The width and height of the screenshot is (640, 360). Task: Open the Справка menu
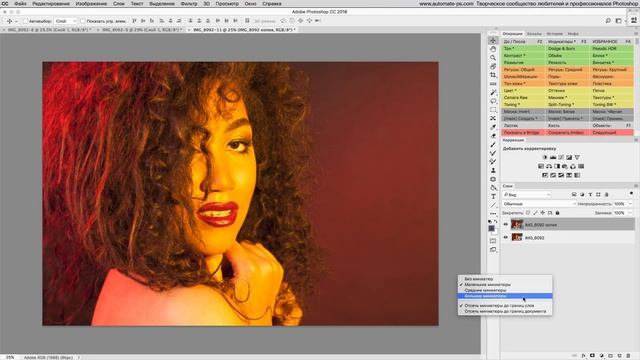[272, 4]
